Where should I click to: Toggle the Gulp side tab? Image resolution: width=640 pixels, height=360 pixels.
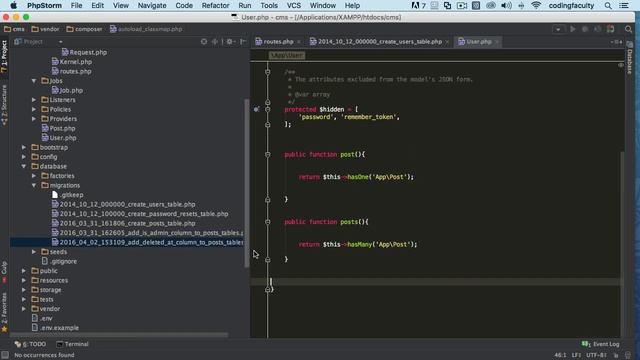click(x=4, y=271)
